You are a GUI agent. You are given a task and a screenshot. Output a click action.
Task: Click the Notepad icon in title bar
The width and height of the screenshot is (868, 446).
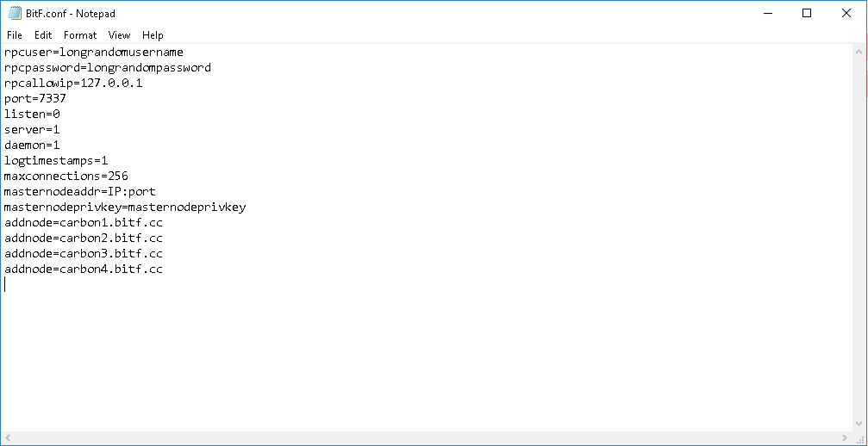coord(15,13)
